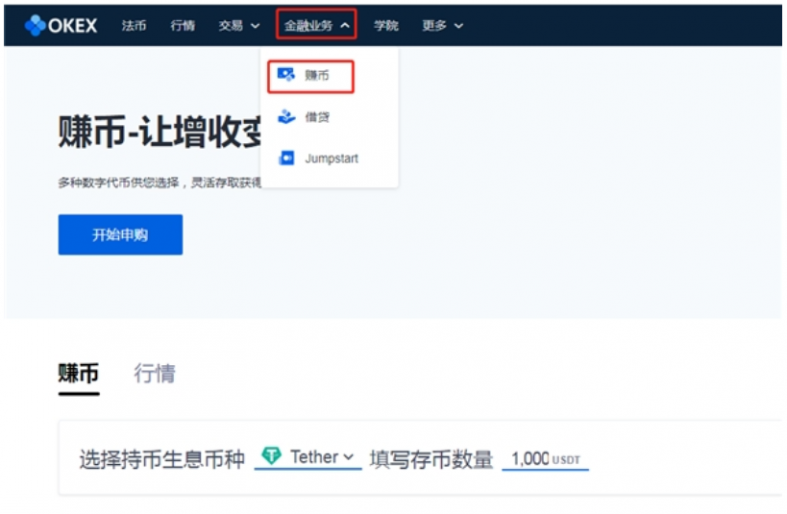Click the OKEX logo icon

tap(36, 25)
